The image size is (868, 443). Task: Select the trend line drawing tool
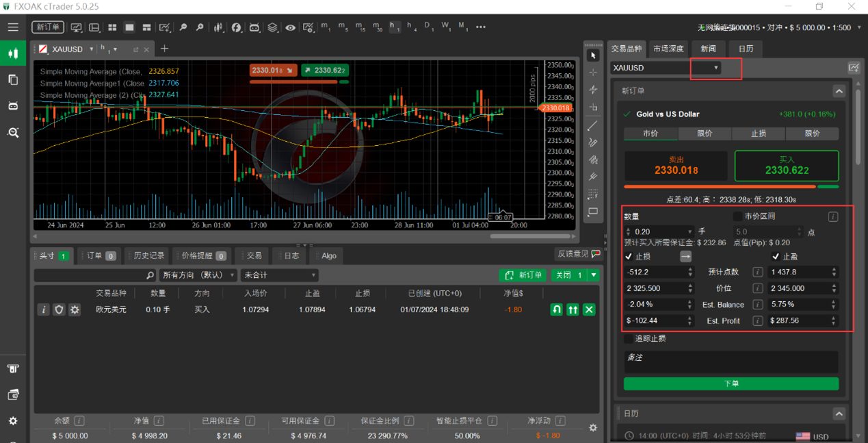(x=593, y=125)
